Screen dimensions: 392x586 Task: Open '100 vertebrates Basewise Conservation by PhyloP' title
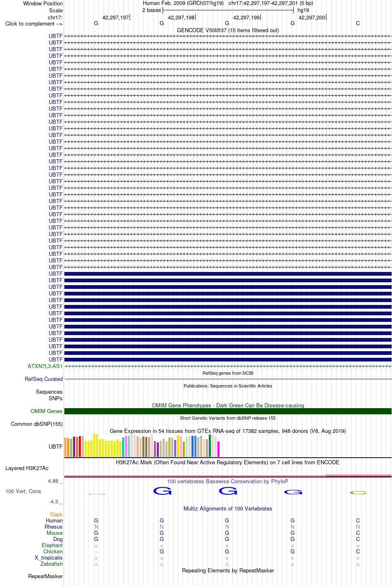(x=228, y=481)
